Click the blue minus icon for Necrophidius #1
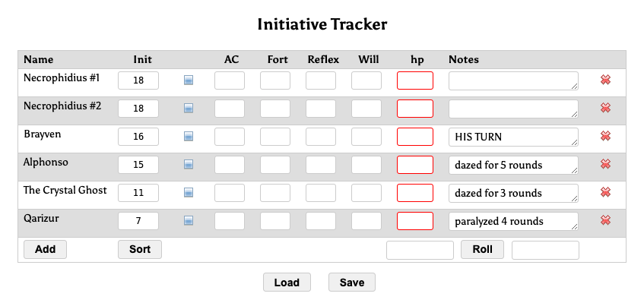This screenshot has width=644, height=303. click(188, 80)
